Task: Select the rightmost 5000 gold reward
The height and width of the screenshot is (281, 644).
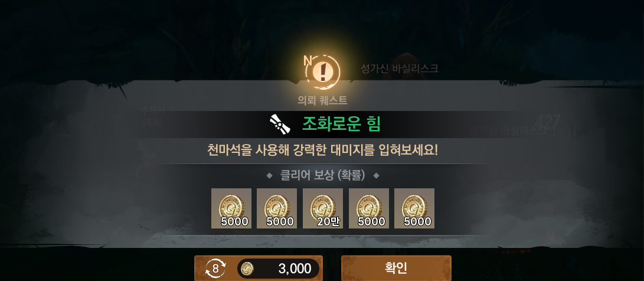Action: (x=414, y=208)
